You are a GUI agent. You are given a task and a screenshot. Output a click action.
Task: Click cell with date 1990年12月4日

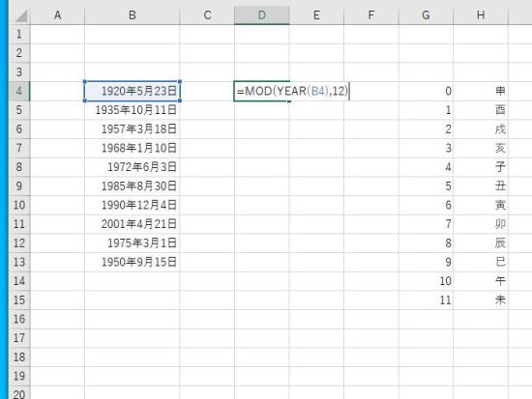point(132,205)
